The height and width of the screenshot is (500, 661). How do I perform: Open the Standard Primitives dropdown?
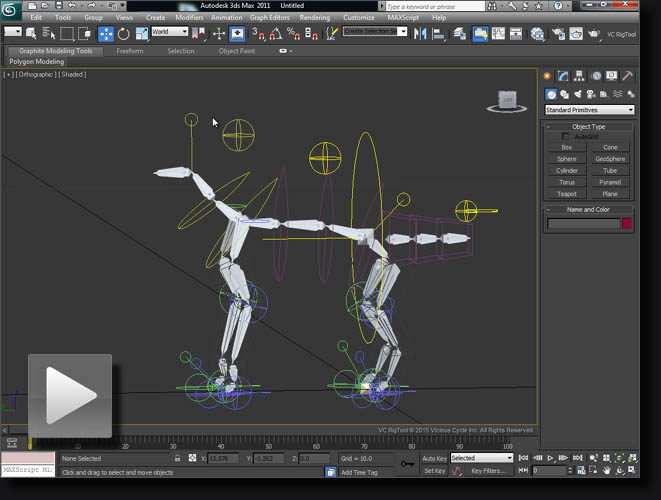(589, 110)
